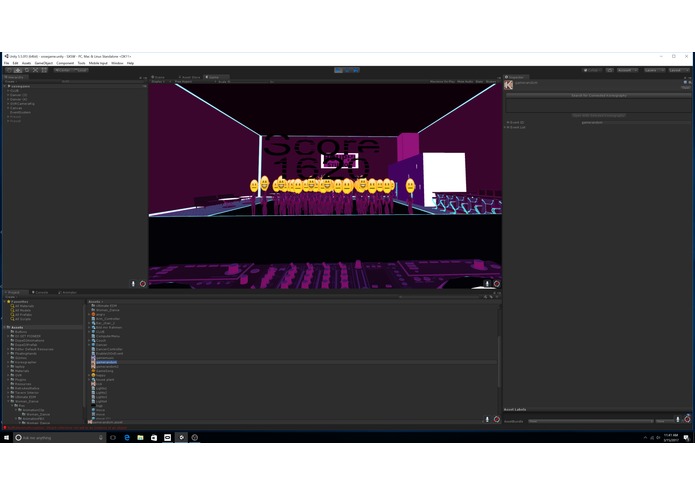Click the Event ID input field
The width and height of the screenshot is (695, 494).
pyautogui.click(x=635, y=122)
